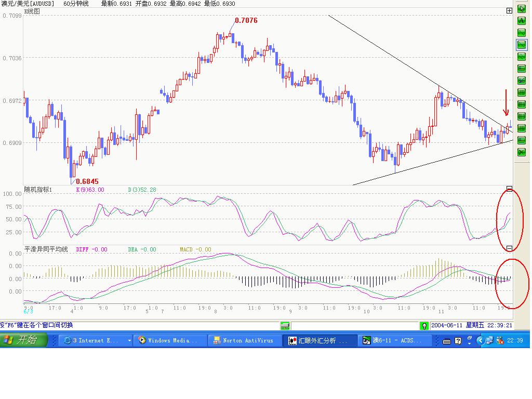This screenshot has height=399, width=532.
Task: Select the text annotation 'A' tool
Action: pyautogui.click(x=521, y=21)
